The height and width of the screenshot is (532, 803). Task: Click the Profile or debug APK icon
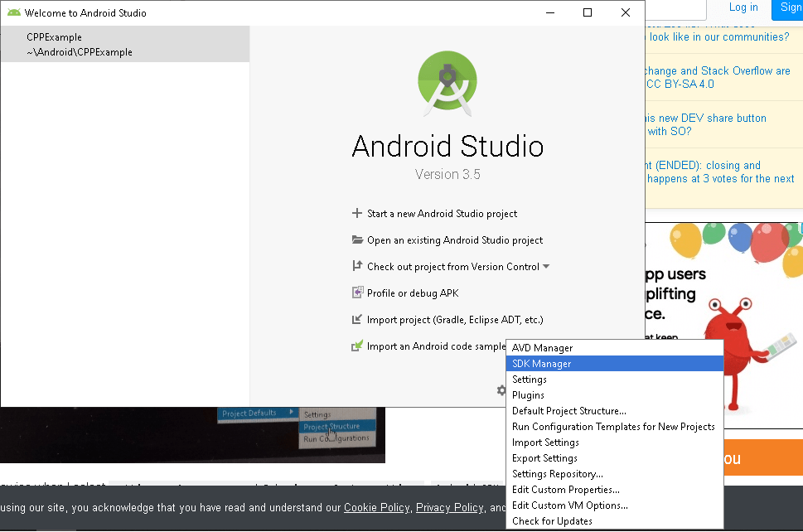tap(357, 293)
